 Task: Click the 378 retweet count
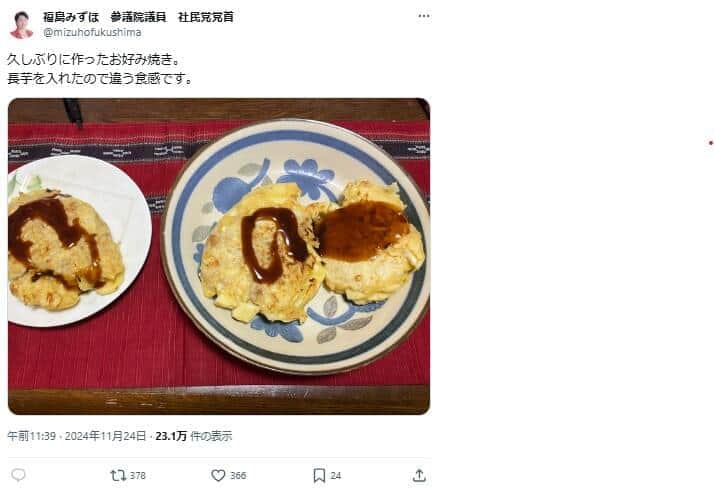(138, 476)
